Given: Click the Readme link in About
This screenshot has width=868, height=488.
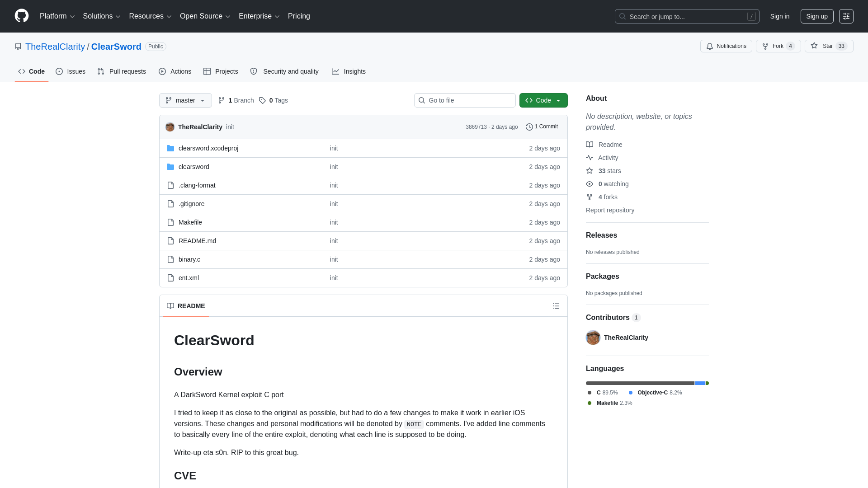Looking at the screenshot, I should point(604,145).
